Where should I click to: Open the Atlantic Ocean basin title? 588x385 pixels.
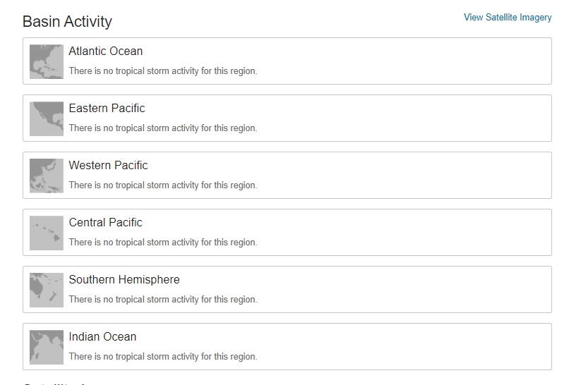[106, 51]
